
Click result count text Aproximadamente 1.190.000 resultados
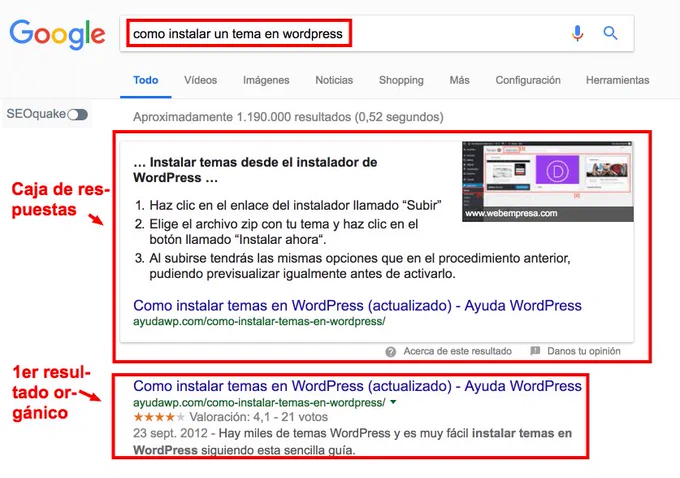point(288,117)
